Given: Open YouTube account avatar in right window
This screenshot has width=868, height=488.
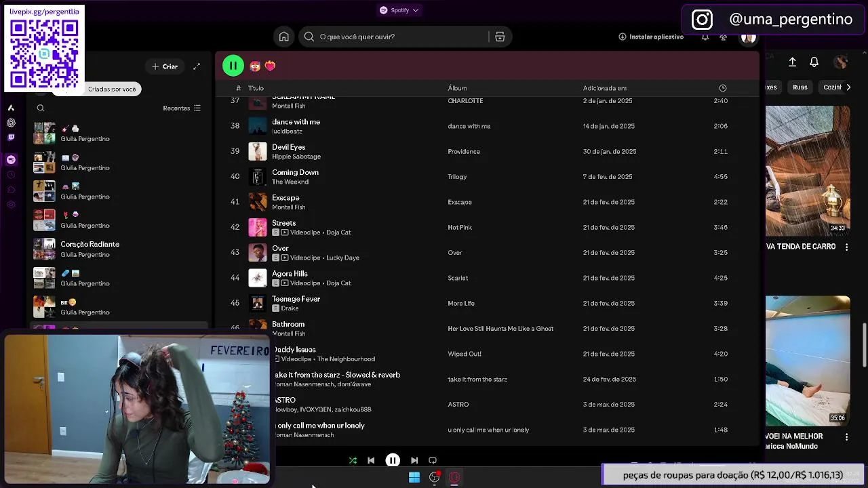Looking at the screenshot, I should tap(841, 62).
